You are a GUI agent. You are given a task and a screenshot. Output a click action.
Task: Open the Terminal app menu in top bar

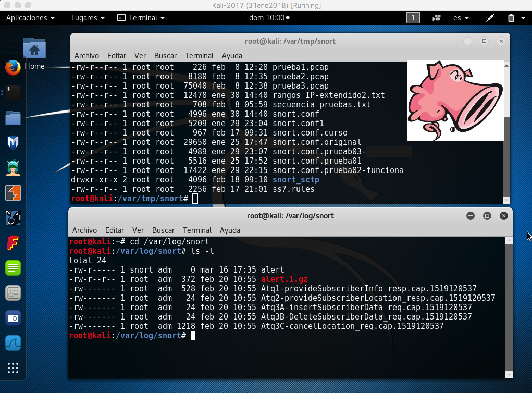(141, 18)
